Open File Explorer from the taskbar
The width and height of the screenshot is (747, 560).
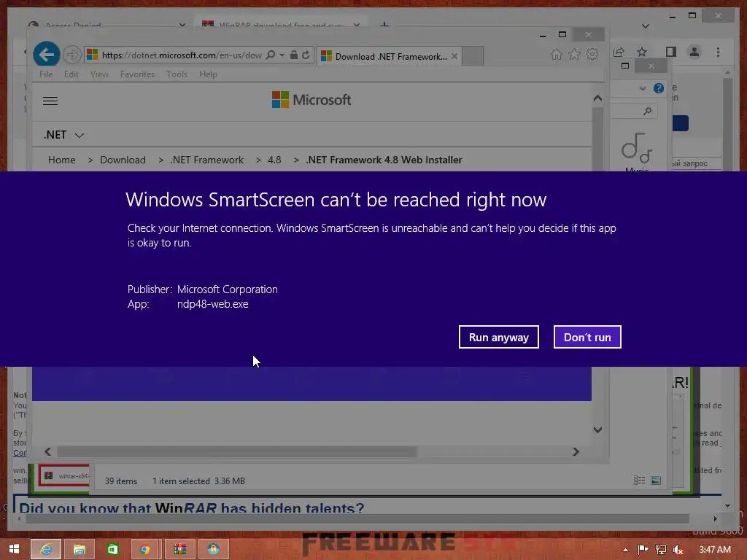(x=80, y=550)
